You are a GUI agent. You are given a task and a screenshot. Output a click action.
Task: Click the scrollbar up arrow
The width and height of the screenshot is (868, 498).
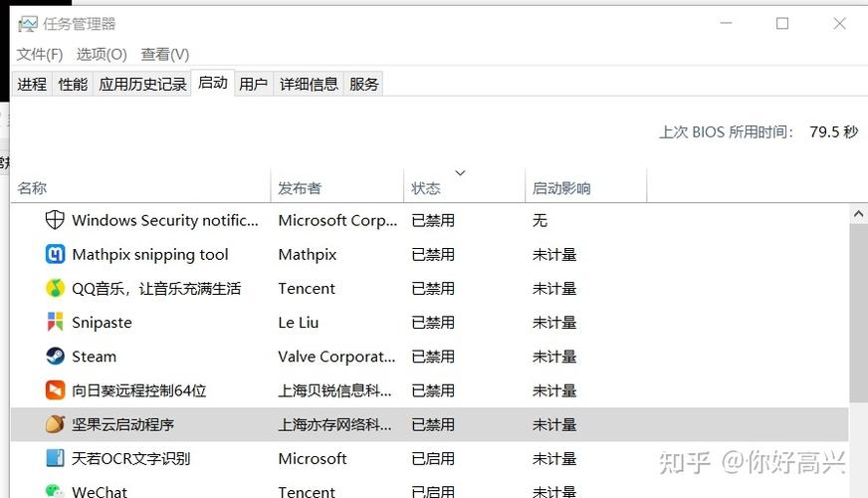tap(859, 214)
